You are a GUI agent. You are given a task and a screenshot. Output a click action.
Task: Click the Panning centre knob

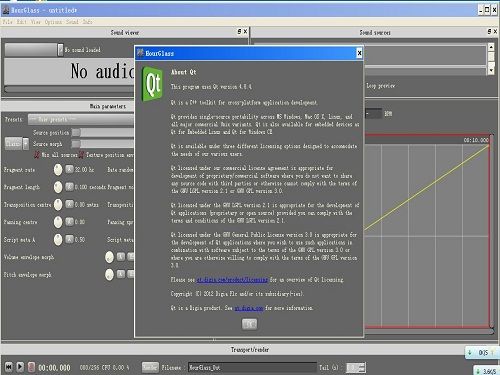click(58, 222)
